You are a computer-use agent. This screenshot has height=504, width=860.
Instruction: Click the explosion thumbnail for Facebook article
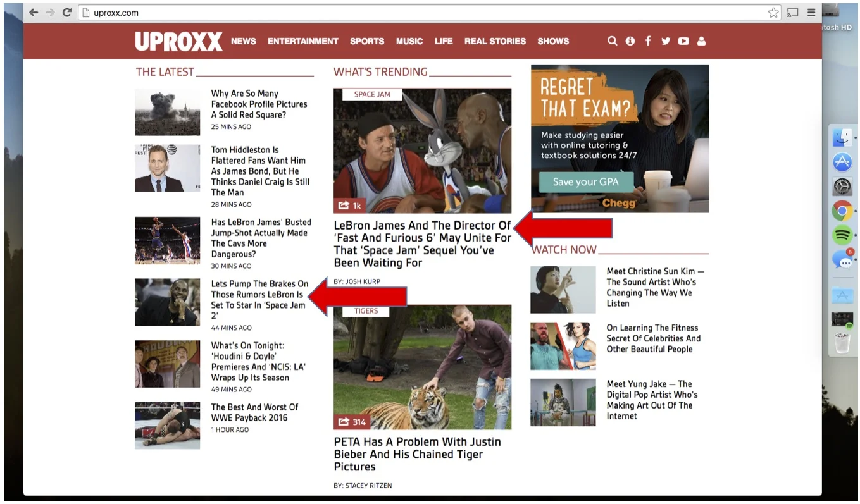coord(168,112)
